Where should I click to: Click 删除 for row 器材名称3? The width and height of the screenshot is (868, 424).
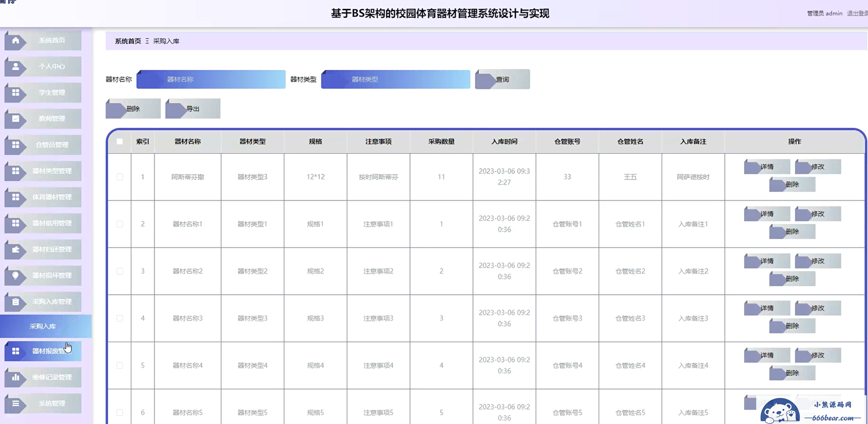point(792,326)
